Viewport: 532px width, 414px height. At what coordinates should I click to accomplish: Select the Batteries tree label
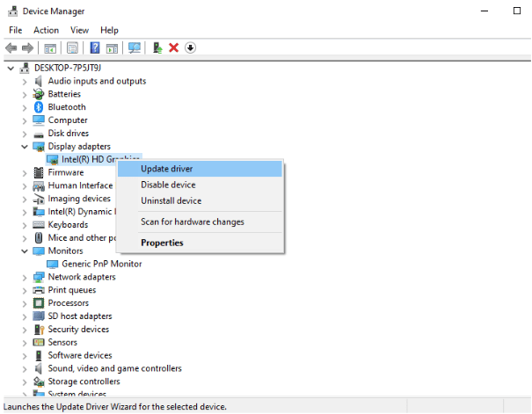tap(64, 94)
